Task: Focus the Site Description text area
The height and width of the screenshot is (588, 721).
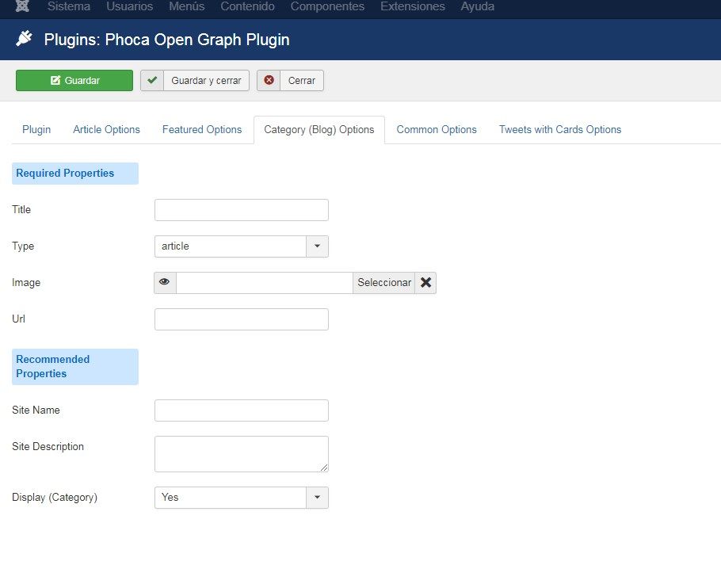Action: pyautogui.click(x=242, y=454)
